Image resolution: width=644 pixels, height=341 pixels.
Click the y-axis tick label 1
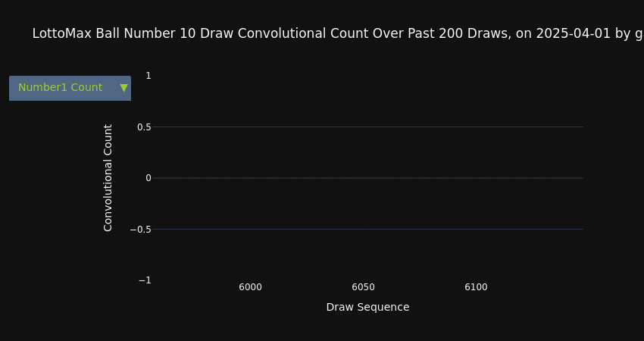point(148,76)
